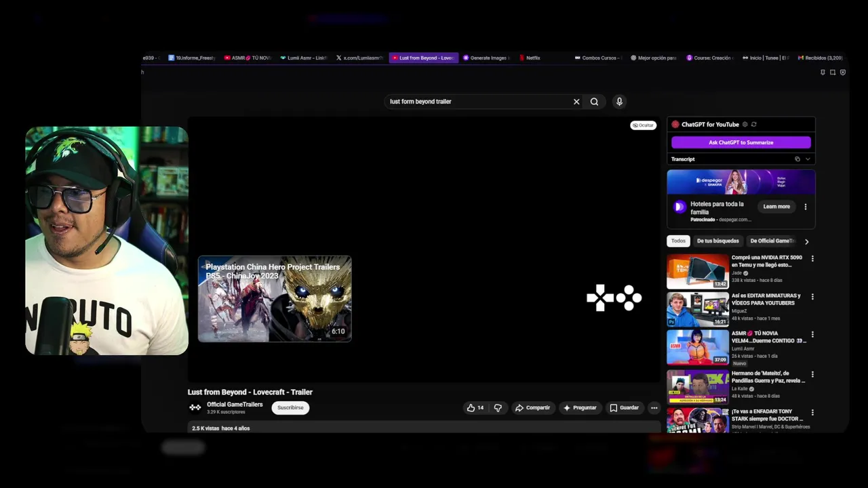Click Learn more on the ad
Screen dimensions: 868x488
pyautogui.click(x=776, y=207)
